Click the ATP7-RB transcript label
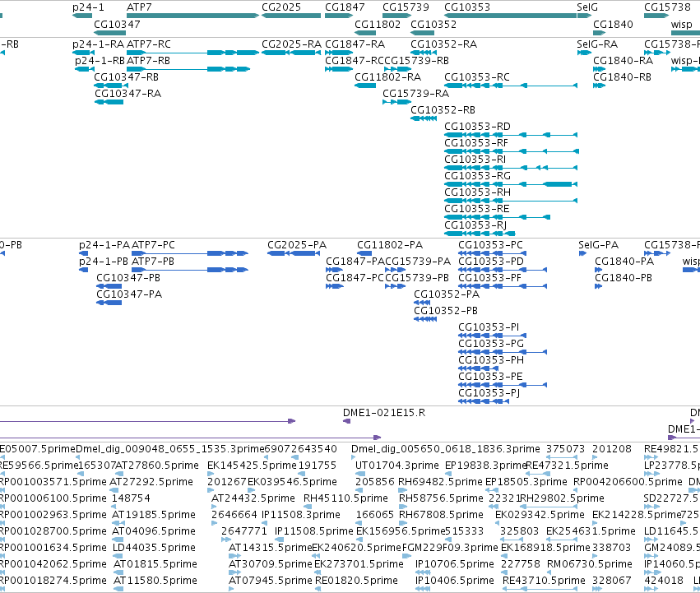The width and height of the screenshot is (700, 593). [x=148, y=61]
